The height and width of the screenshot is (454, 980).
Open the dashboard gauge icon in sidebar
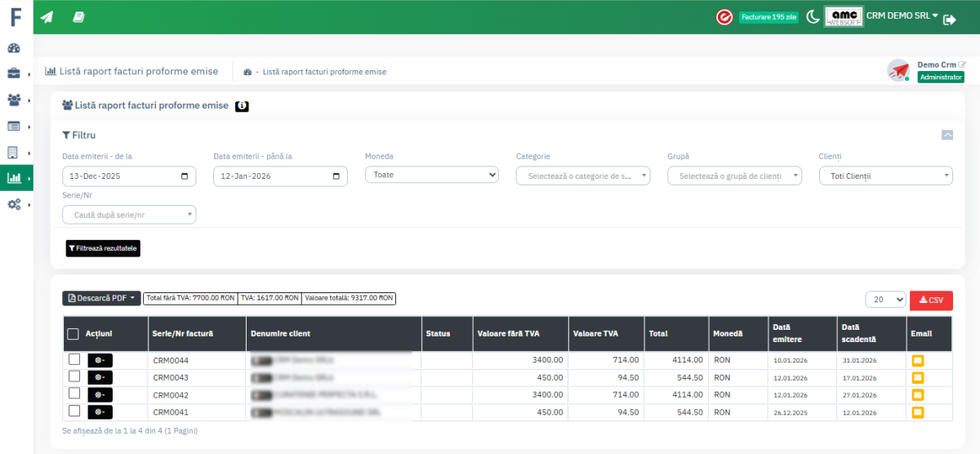click(14, 48)
